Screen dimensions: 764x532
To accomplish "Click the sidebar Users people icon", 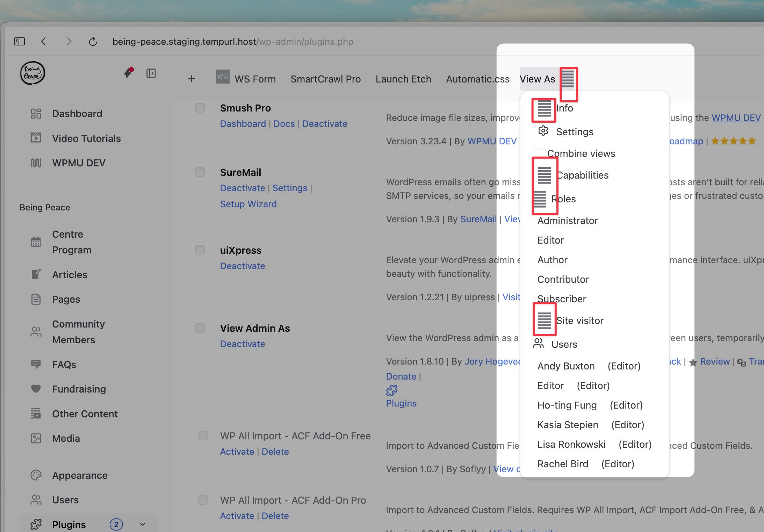I will 36,500.
